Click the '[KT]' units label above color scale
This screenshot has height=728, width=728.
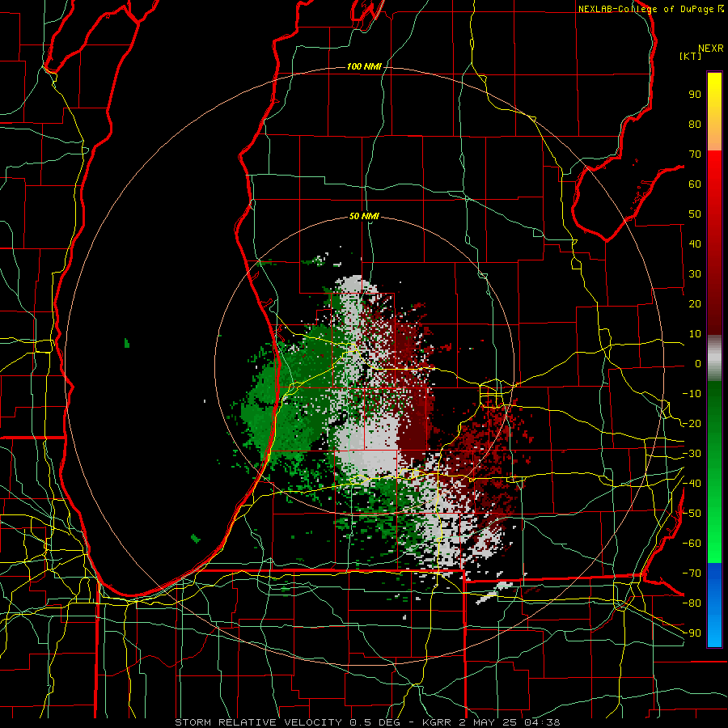[x=690, y=56]
